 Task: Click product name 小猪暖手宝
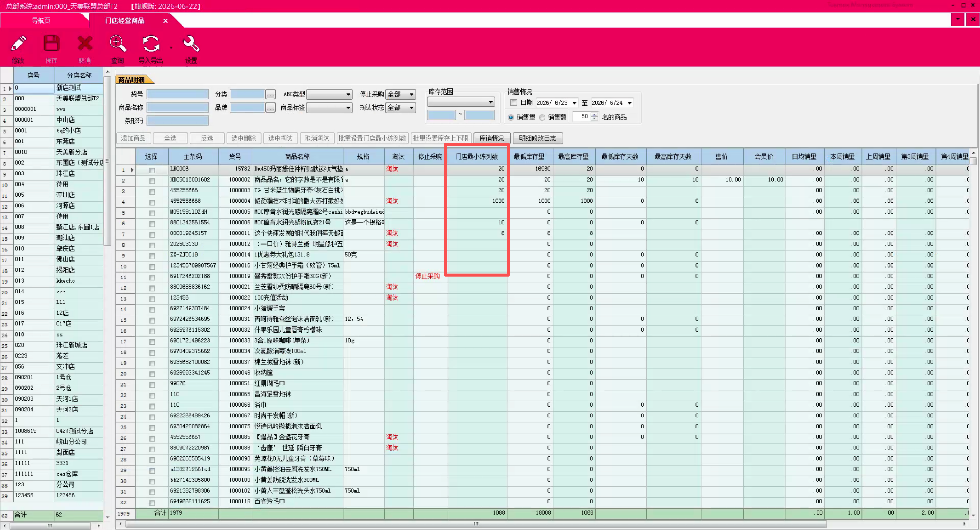(269, 309)
